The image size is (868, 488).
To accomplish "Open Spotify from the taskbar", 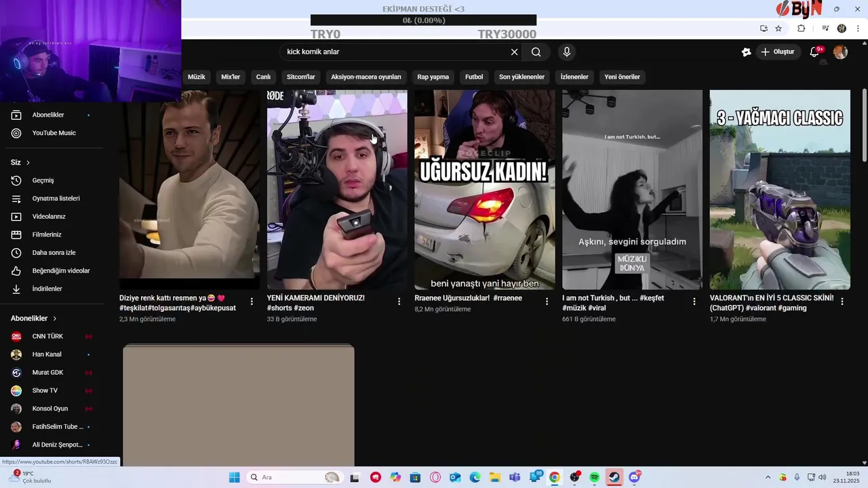I will (x=594, y=477).
